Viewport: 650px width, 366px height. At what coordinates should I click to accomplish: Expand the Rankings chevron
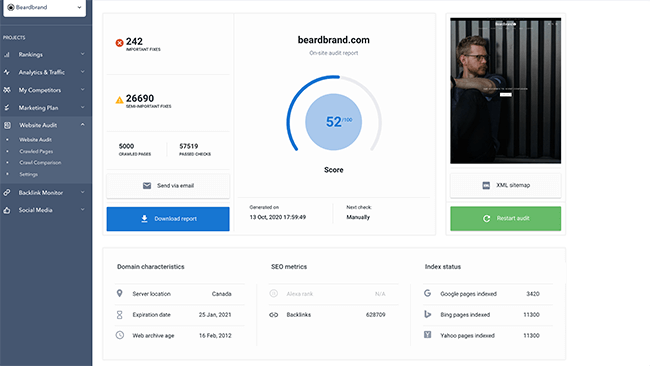point(82,54)
